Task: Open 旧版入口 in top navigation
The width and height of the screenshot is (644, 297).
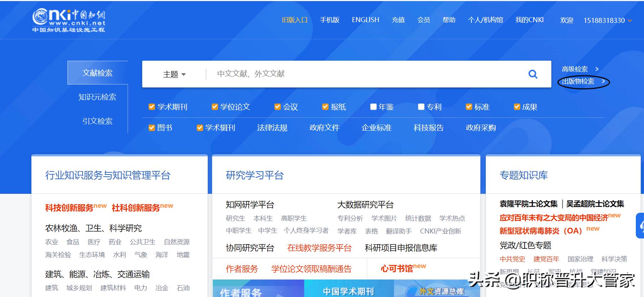Action: click(x=294, y=20)
